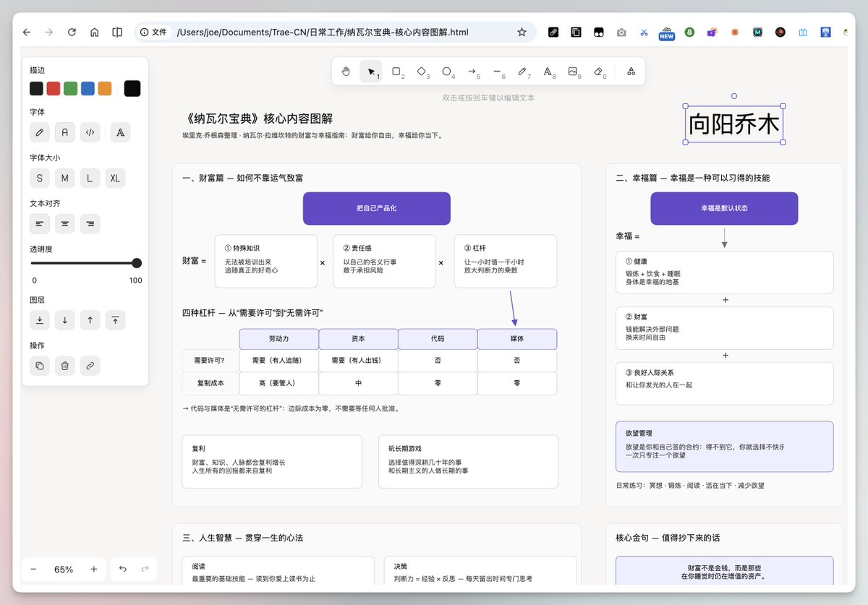Pick the red stroke color swatch

[54, 88]
